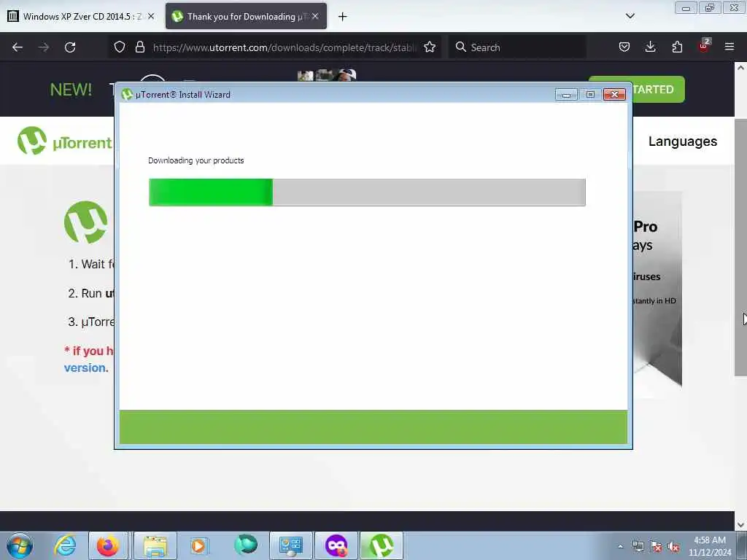Image resolution: width=747 pixels, height=560 pixels.
Task: Click the µTorrent Pro ad banner
Action: (x=657, y=289)
